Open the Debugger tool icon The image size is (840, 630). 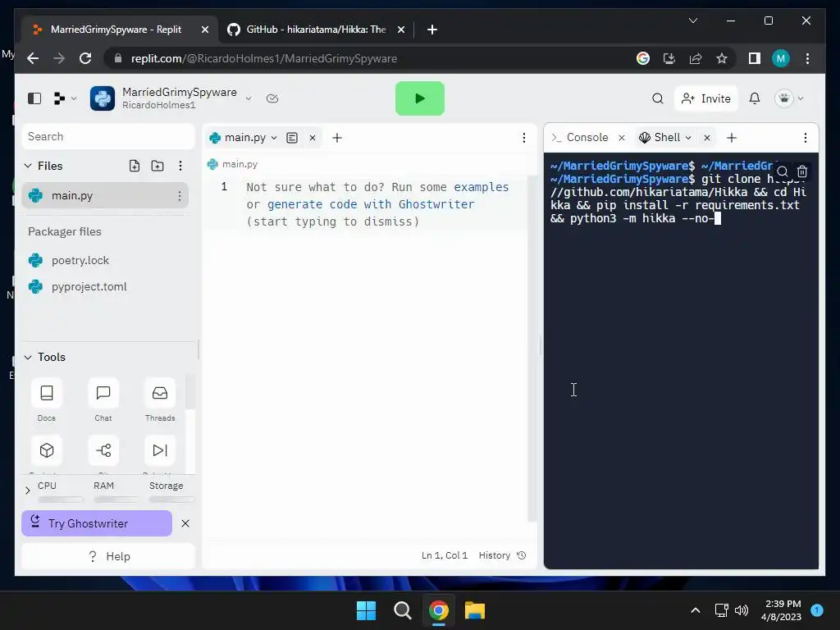tap(160, 450)
